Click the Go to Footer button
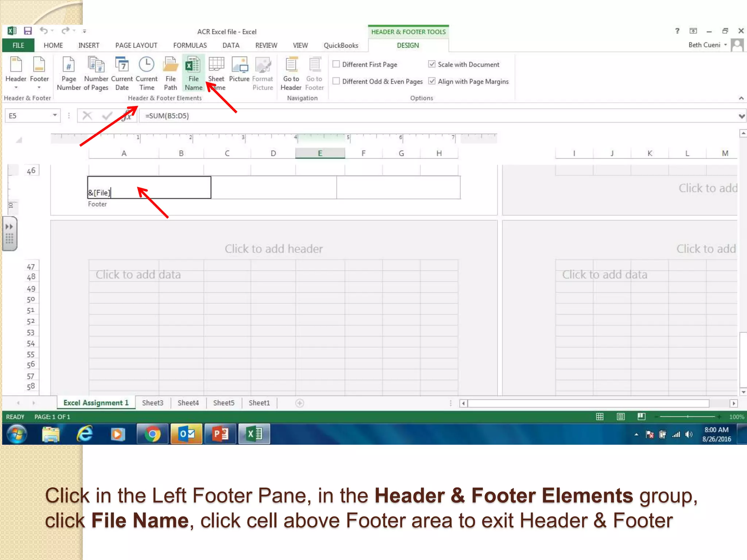Image resolution: width=747 pixels, height=560 pixels. click(314, 73)
